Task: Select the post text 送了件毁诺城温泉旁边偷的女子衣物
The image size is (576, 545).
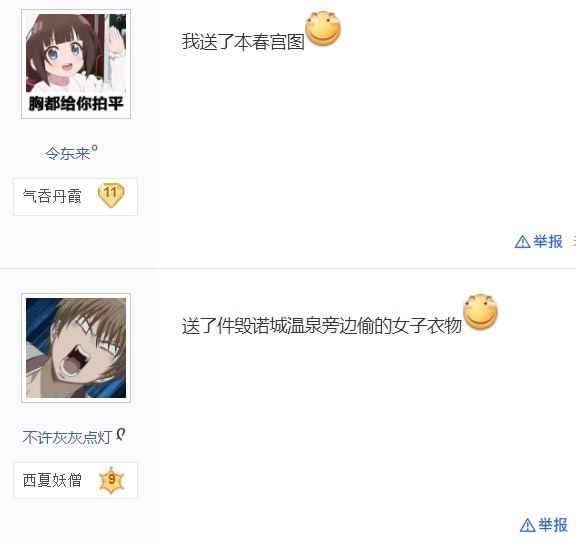Action: [x=322, y=326]
